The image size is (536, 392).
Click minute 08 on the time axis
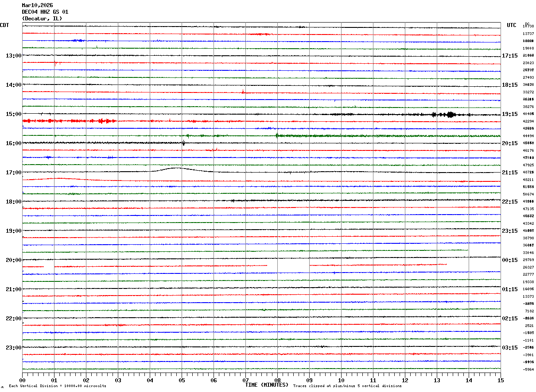point(277,380)
